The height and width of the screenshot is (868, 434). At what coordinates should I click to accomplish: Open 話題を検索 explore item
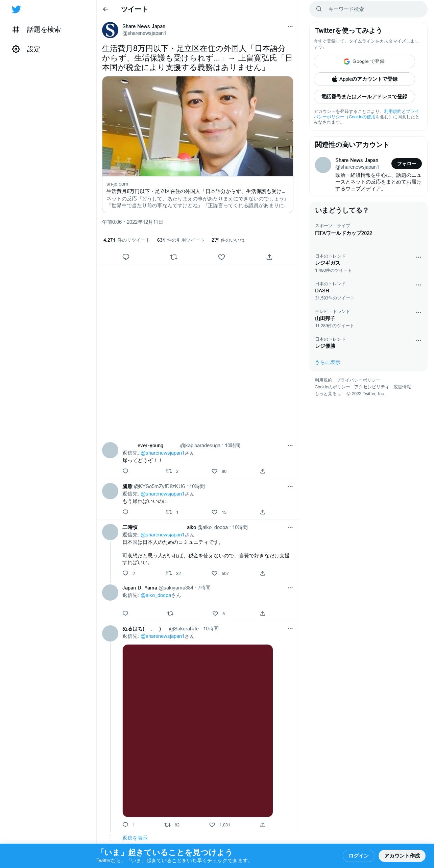pos(36,29)
